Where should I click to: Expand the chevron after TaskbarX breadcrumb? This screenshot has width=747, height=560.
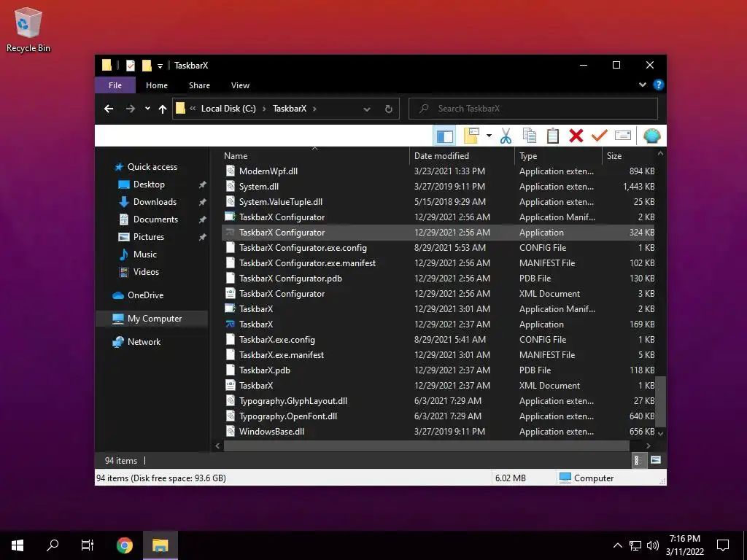[314, 109]
